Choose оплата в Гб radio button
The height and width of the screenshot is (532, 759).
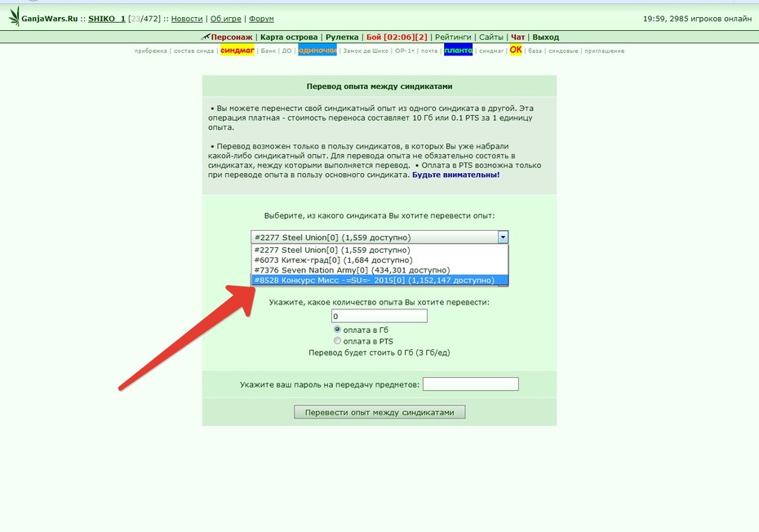337,329
